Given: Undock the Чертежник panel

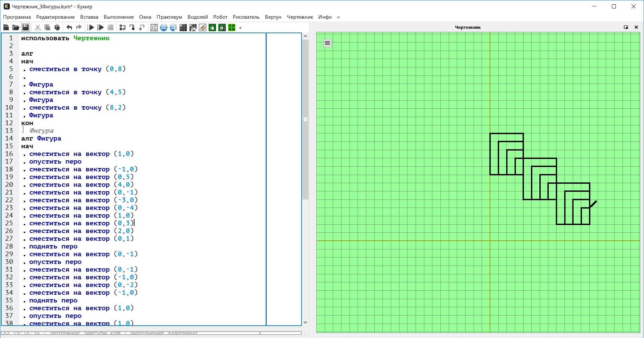Looking at the screenshot, I should pos(626,27).
